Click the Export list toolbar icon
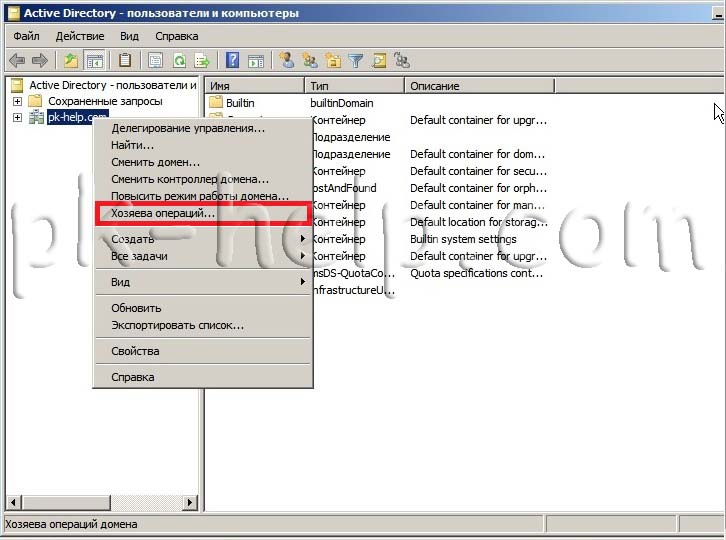 pyautogui.click(x=202, y=61)
